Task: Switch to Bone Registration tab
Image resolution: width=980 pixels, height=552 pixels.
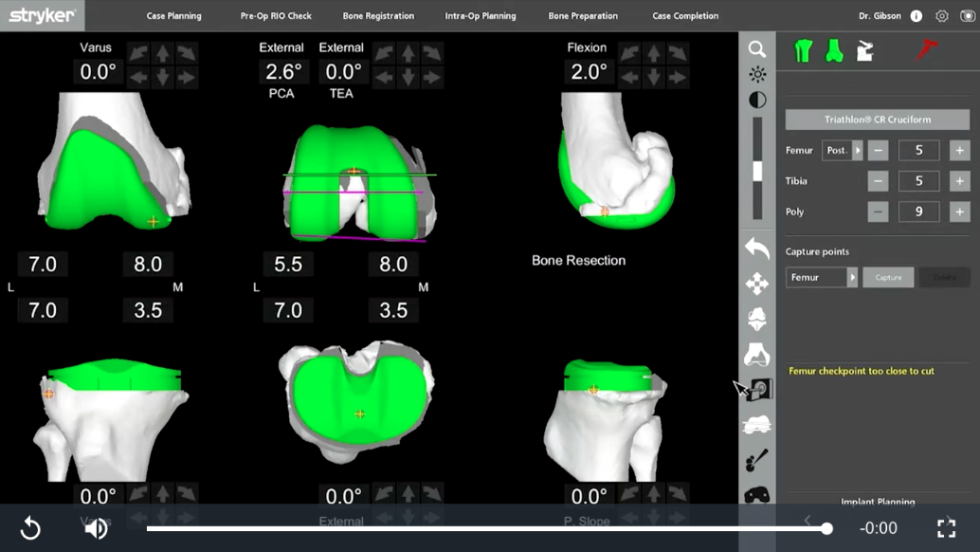Action: pos(378,16)
